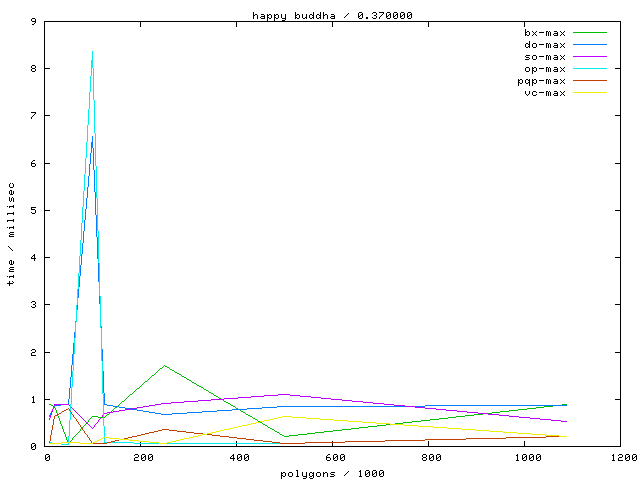Image resolution: width=640 pixels, height=480 pixels.
Task: Click the y-axis tick label '5'
Action: click(34, 210)
